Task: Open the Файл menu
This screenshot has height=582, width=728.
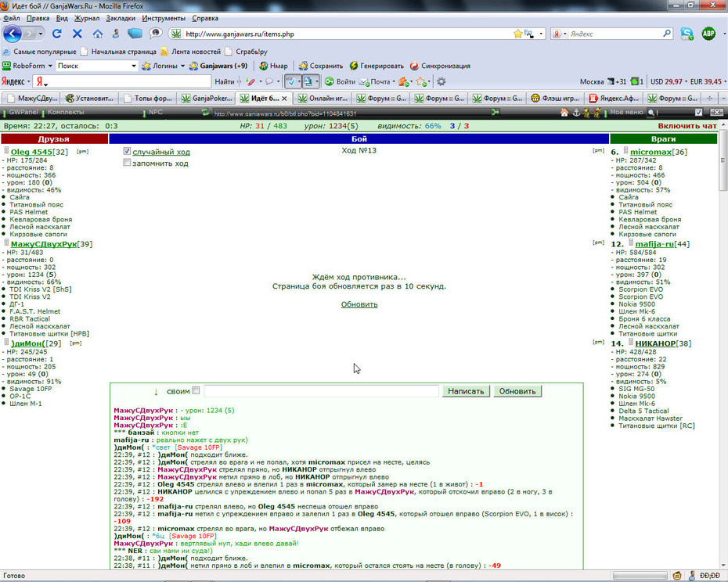Action: (x=12, y=18)
